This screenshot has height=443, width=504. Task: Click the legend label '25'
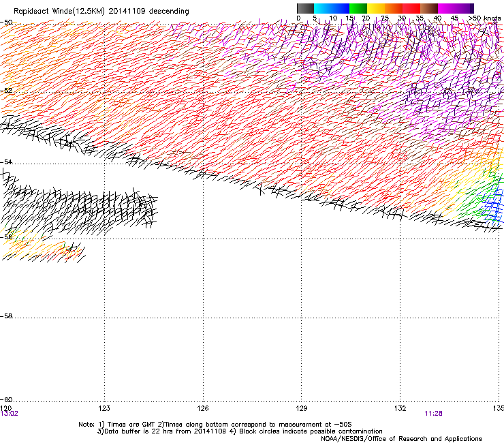click(385, 18)
